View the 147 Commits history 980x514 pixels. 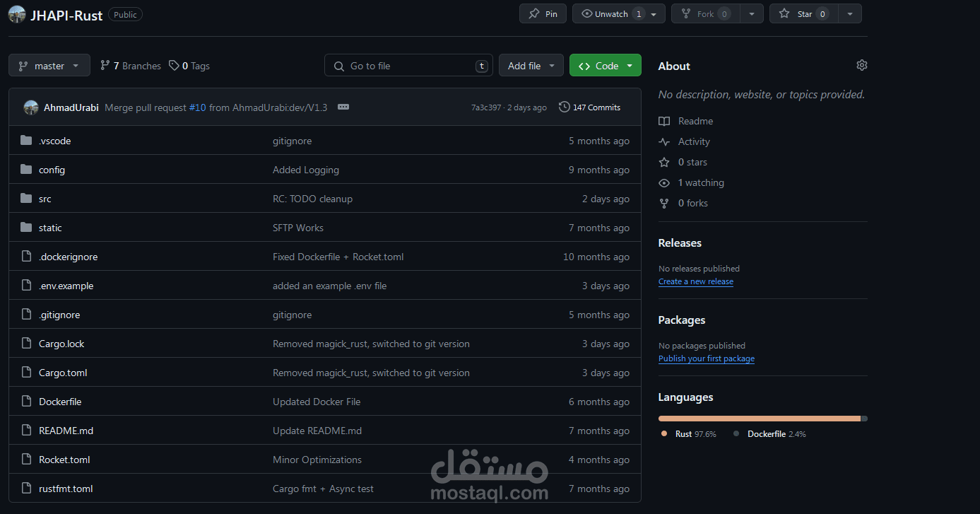click(x=589, y=107)
